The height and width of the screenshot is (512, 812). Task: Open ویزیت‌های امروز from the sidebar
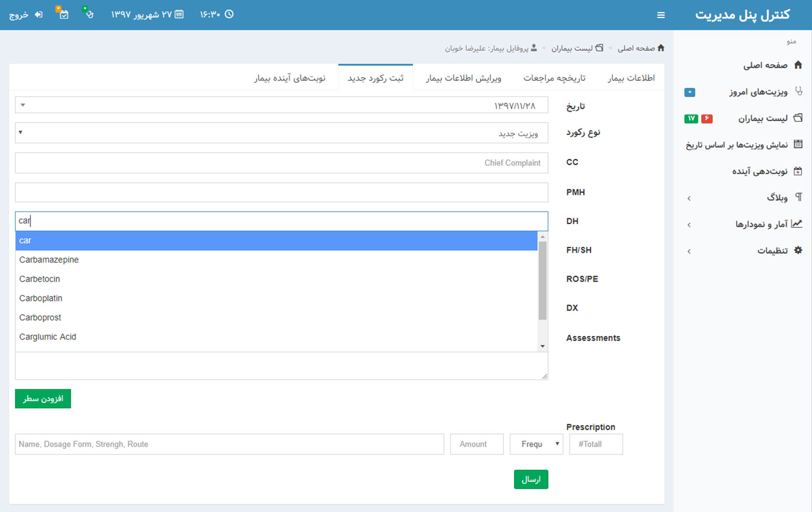(758, 92)
